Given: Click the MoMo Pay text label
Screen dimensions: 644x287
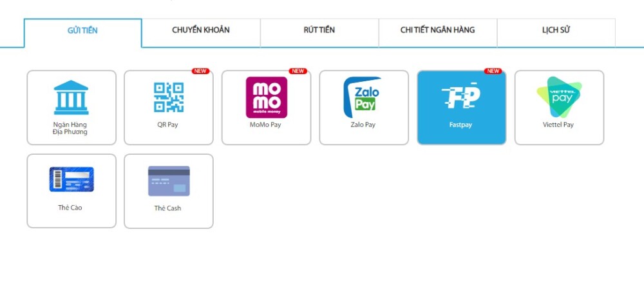Looking at the screenshot, I should coord(265,124).
